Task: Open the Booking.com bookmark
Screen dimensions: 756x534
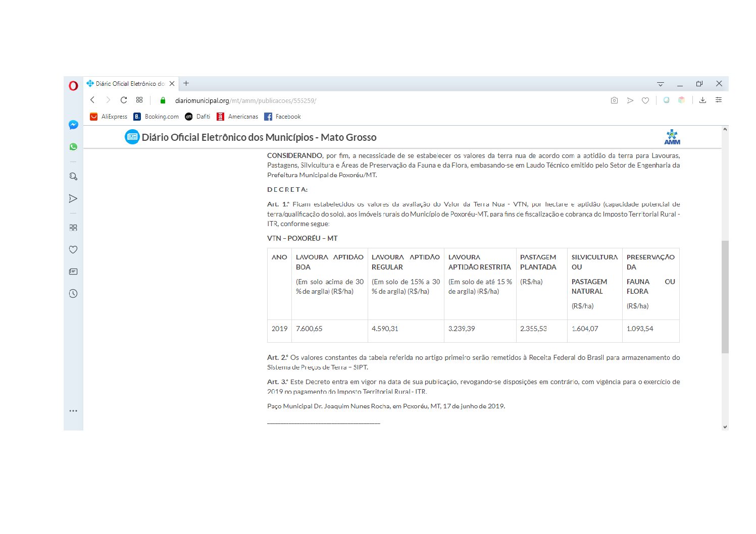Action: [156, 117]
